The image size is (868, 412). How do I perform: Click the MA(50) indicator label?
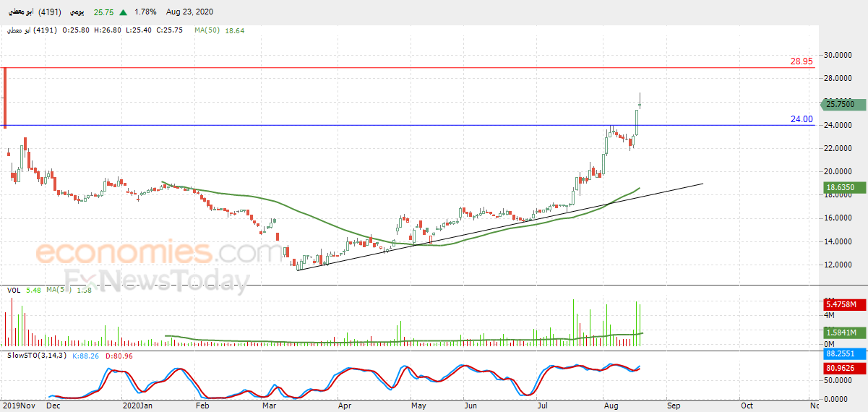pos(207,30)
